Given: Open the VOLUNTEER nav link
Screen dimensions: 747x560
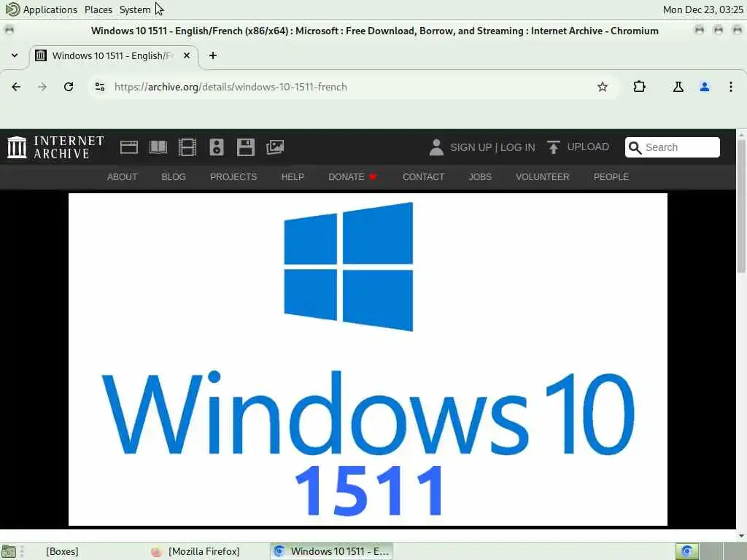Looking at the screenshot, I should click(x=542, y=176).
